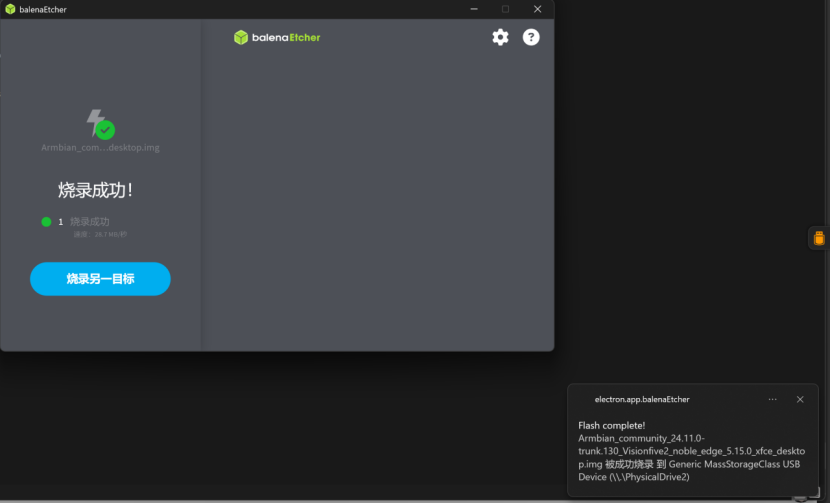Close the balenaEtcher window
The image size is (830, 504).
click(x=537, y=9)
